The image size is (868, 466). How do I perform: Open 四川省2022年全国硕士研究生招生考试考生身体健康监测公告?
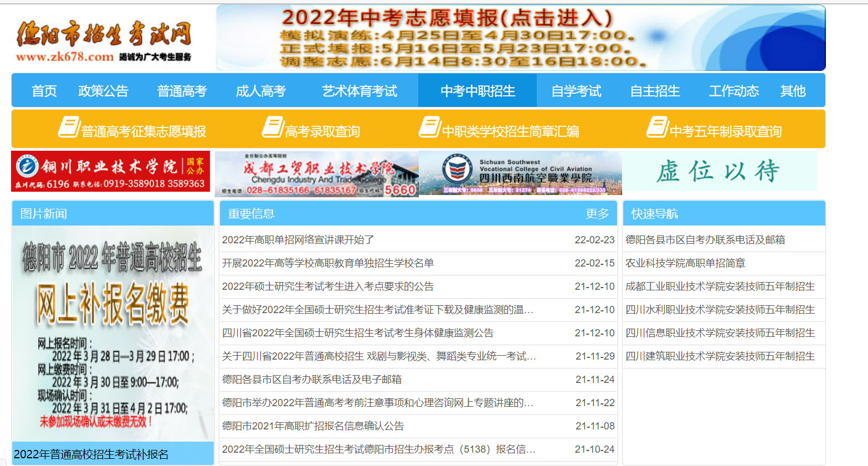358,333
